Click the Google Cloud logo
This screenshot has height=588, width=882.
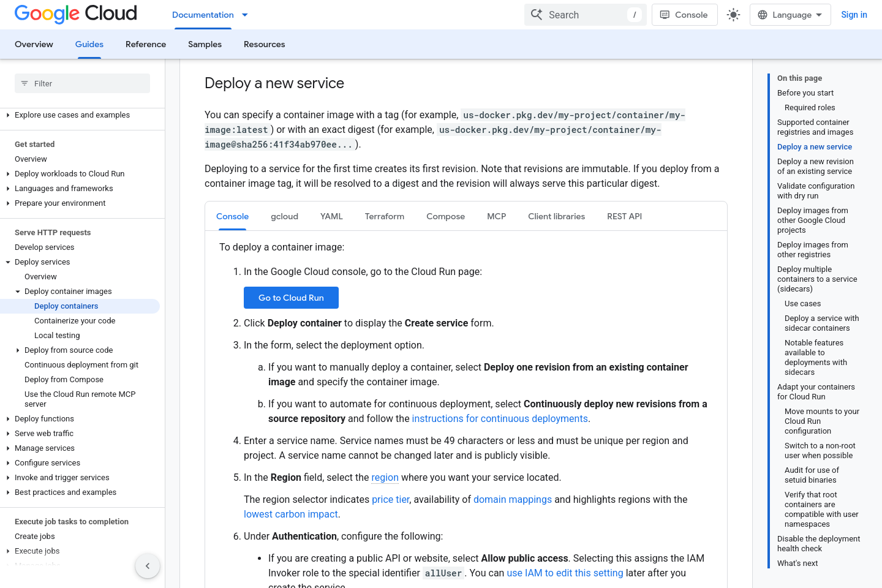76,14
